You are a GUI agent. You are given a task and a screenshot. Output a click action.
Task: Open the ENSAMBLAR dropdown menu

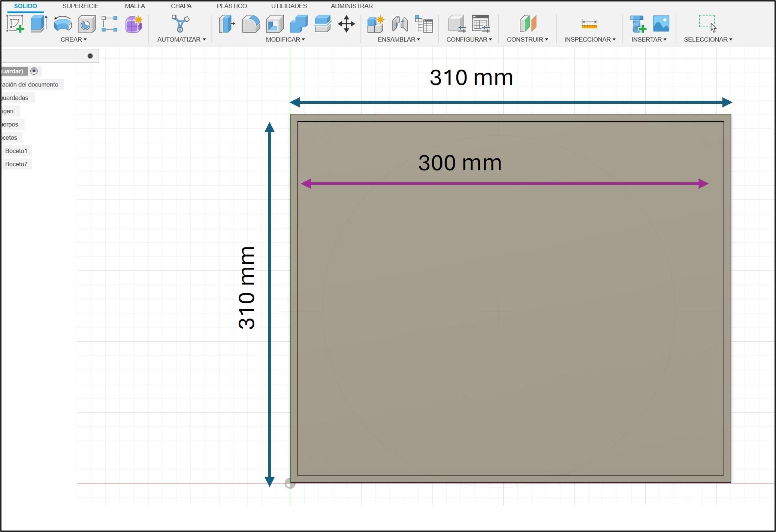tap(399, 39)
